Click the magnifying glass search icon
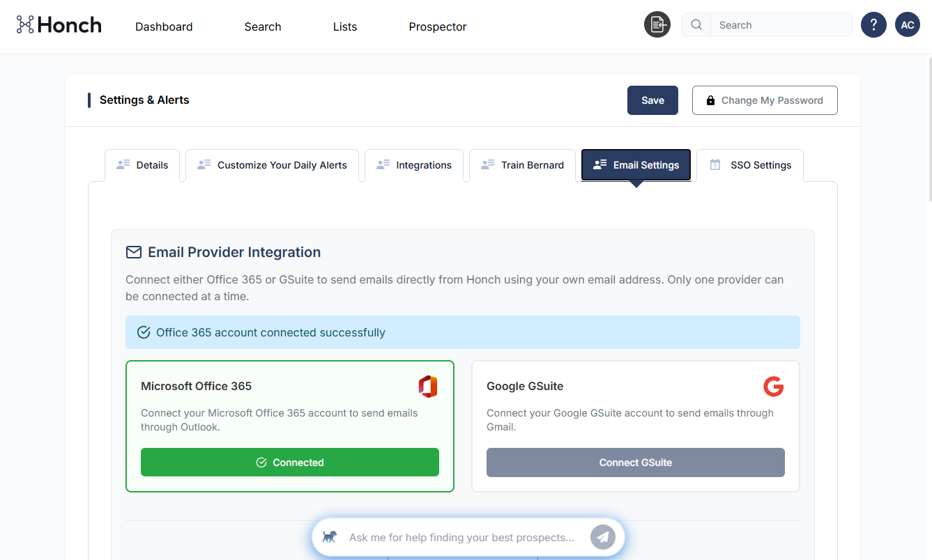 pyautogui.click(x=696, y=24)
